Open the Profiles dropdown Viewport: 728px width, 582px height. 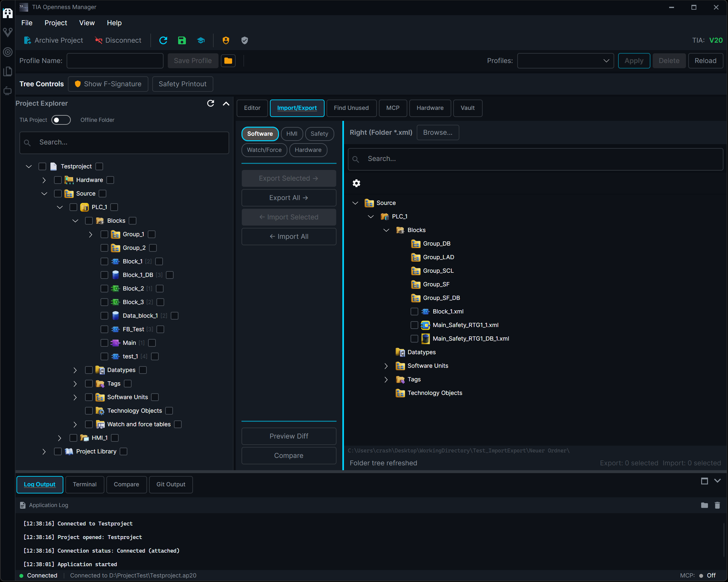565,61
